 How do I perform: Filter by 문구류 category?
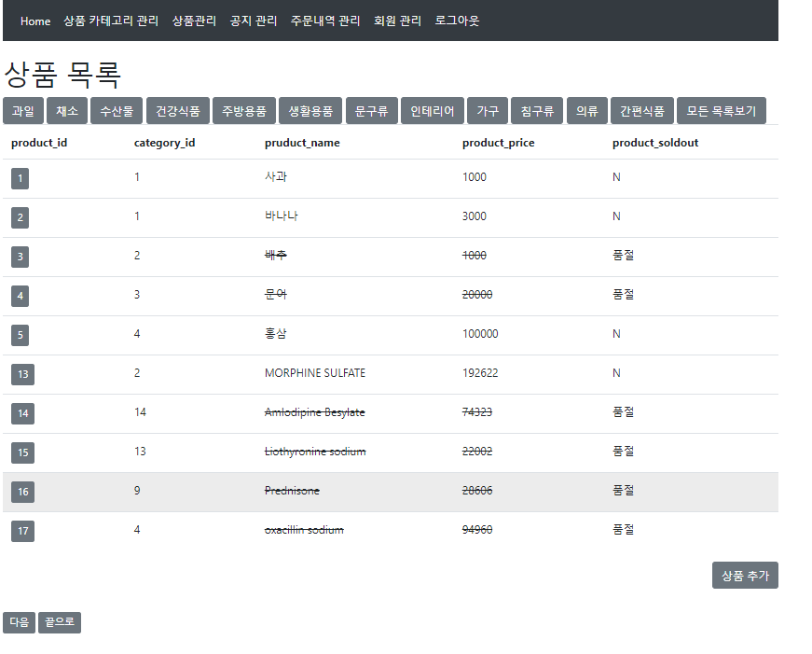coord(371,111)
